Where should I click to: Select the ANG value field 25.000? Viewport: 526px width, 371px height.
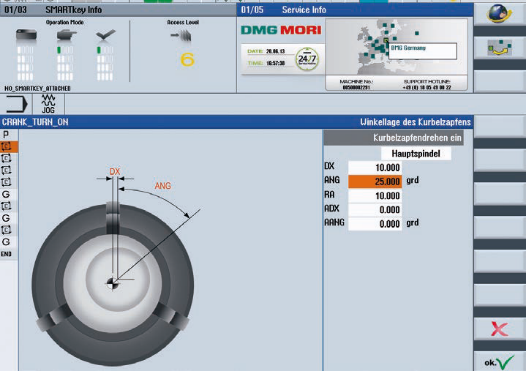375,181
